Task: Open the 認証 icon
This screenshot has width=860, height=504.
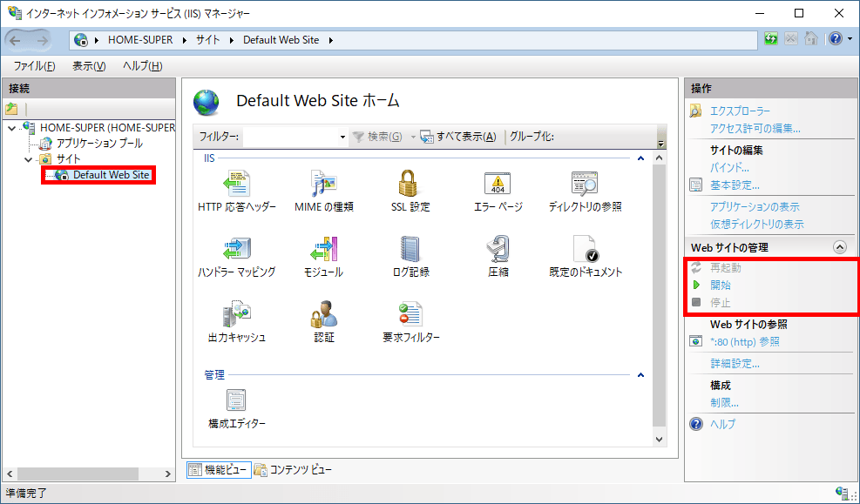Action: [x=323, y=314]
